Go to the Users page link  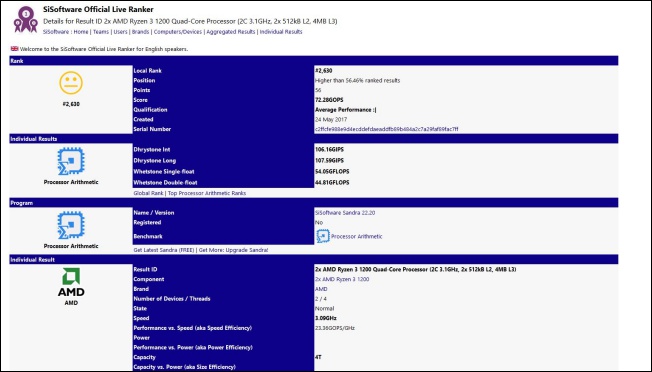tap(121, 32)
